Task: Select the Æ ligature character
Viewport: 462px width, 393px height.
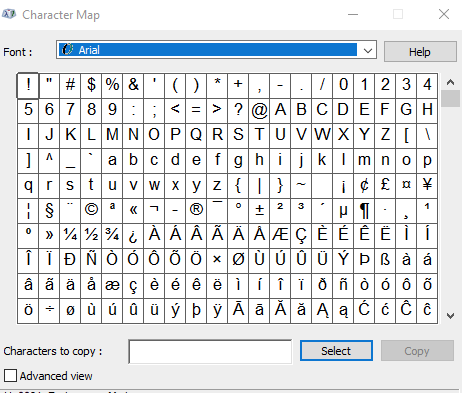Action: click(280, 236)
